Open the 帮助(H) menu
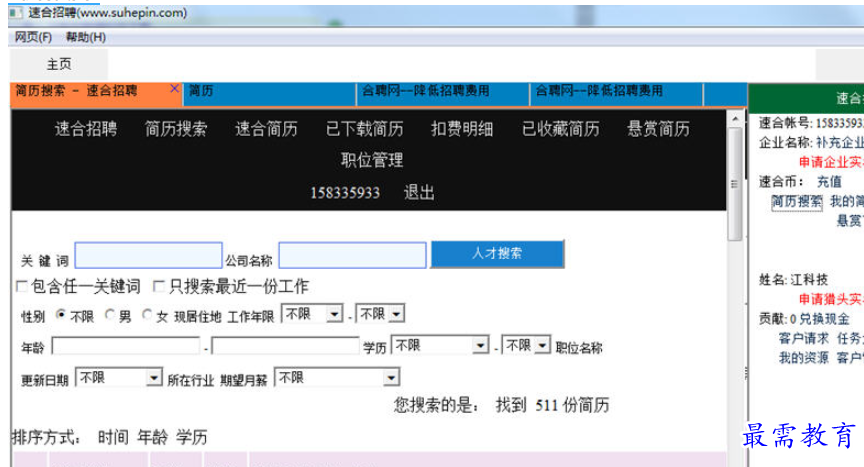Screen dimensions: 864x467 (x=86, y=37)
